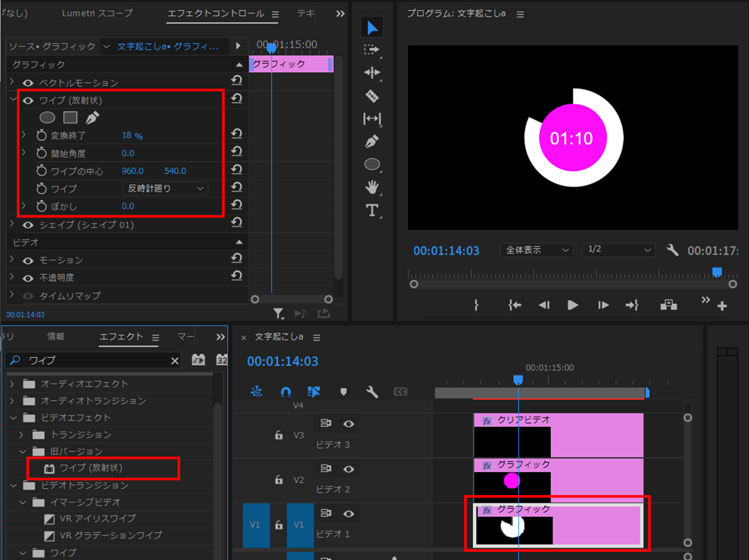Lock the V2 track with padlock
The height and width of the screenshot is (560, 749).
tap(278, 480)
